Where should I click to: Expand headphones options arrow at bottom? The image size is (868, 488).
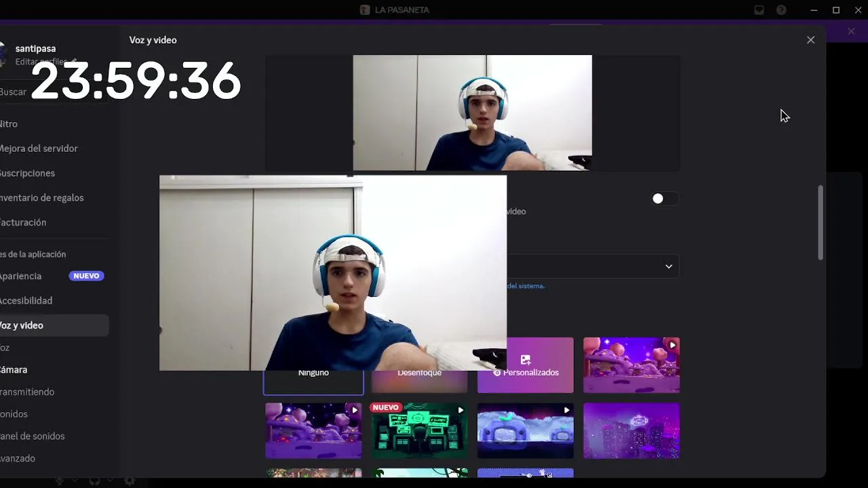pos(110,481)
